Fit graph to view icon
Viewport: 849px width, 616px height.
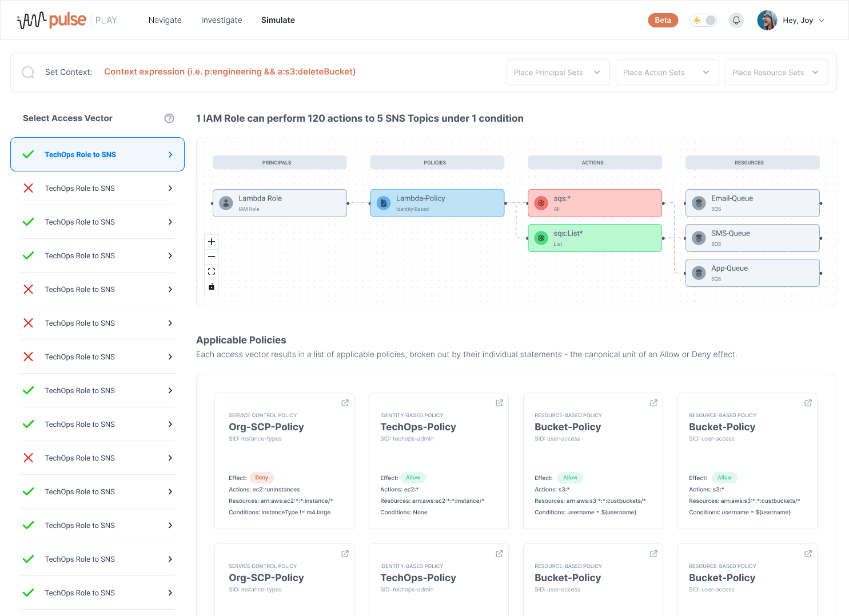pyautogui.click(x=212, y=271)
